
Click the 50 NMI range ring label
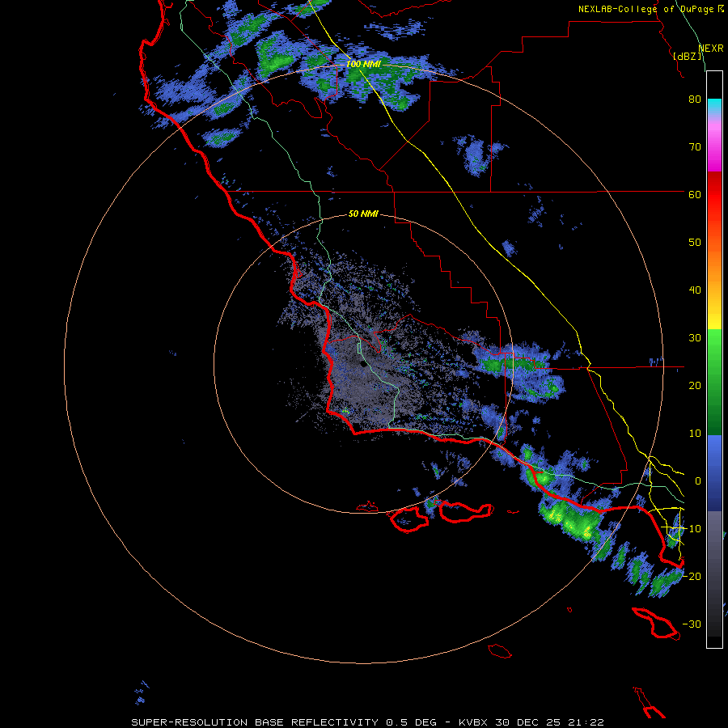tap(363, 214)
